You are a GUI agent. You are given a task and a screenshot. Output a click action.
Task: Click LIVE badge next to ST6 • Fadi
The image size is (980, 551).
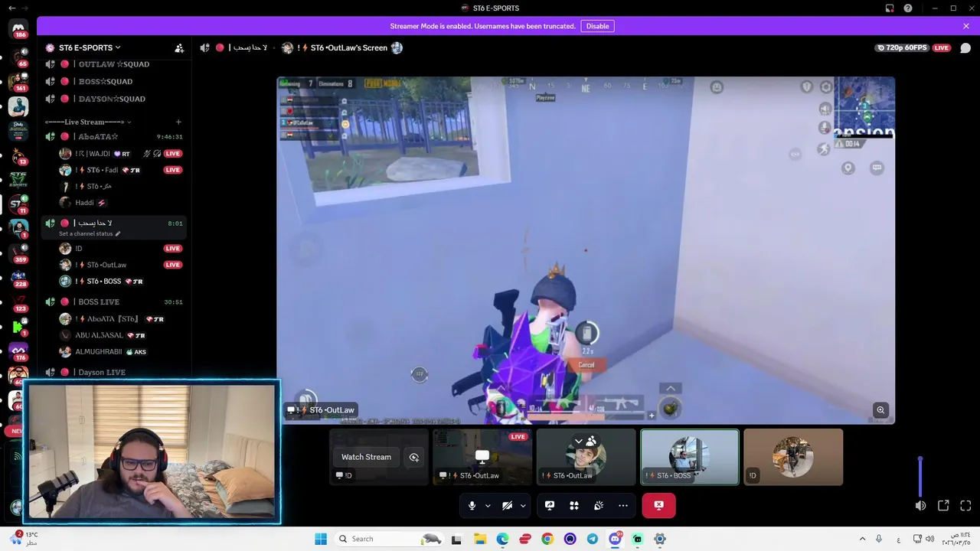[173, 170]
